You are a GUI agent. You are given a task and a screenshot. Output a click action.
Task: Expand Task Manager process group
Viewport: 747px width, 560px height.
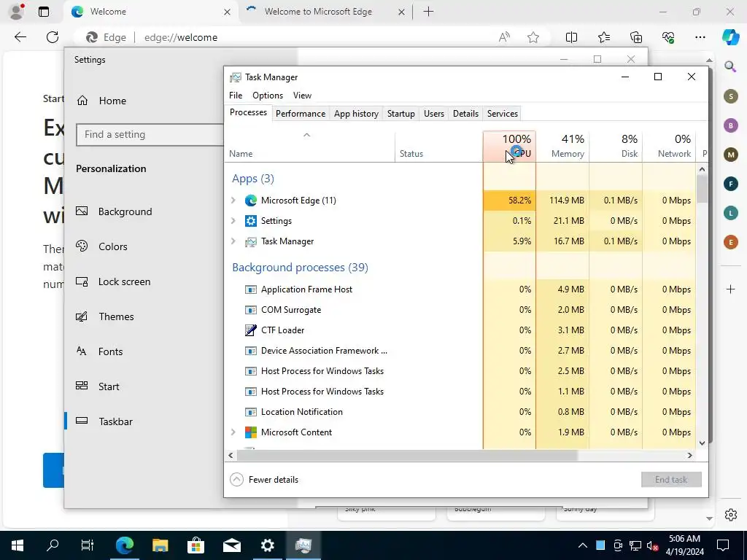coord(233,241)
